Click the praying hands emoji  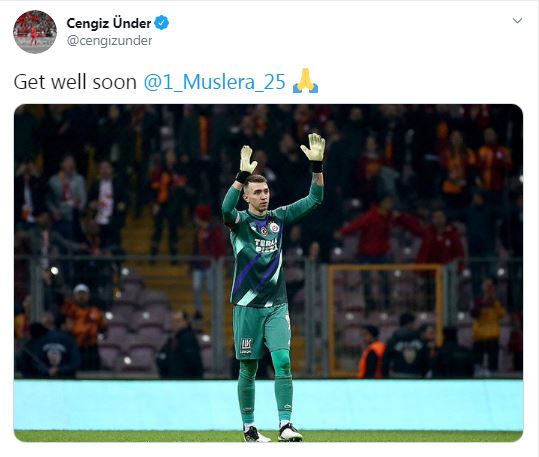pyautogui.click(x=306, y=81)
